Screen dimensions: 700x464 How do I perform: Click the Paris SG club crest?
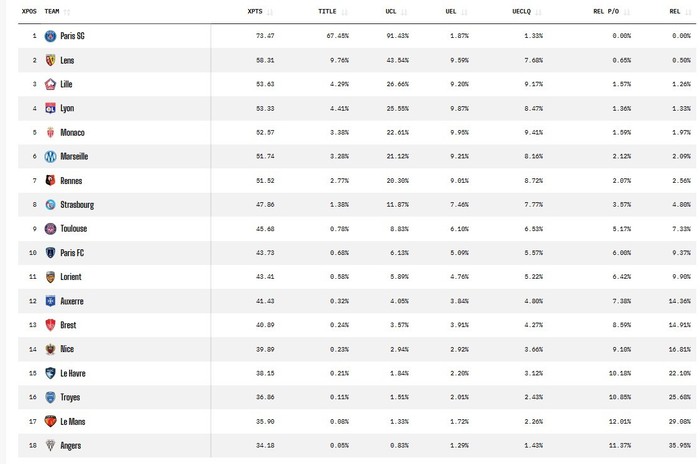pos(50,36)
